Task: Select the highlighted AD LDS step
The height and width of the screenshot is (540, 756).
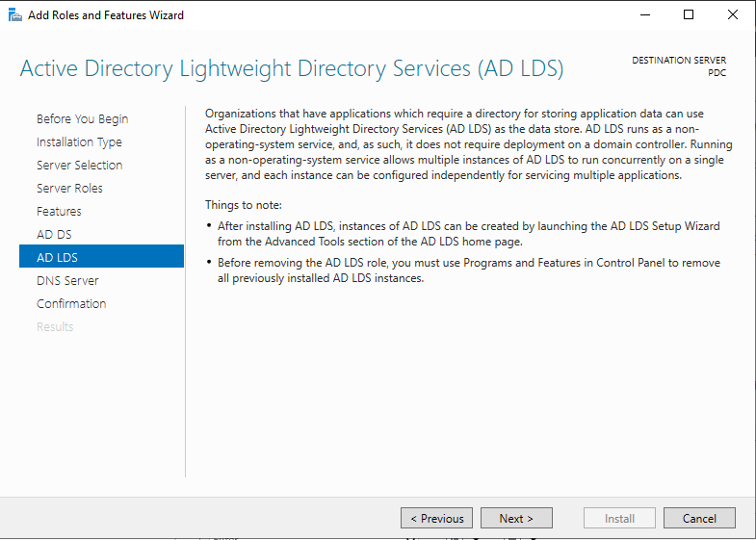Action: click(x=101, y=256)
